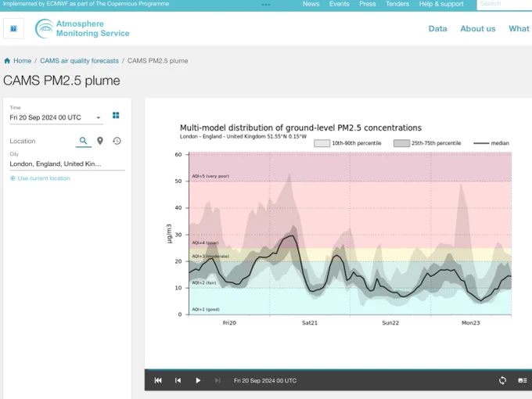Click the loop/refresh icon in player bar
The width and height of the screenshot is (532, 399).
click(502, 380)
